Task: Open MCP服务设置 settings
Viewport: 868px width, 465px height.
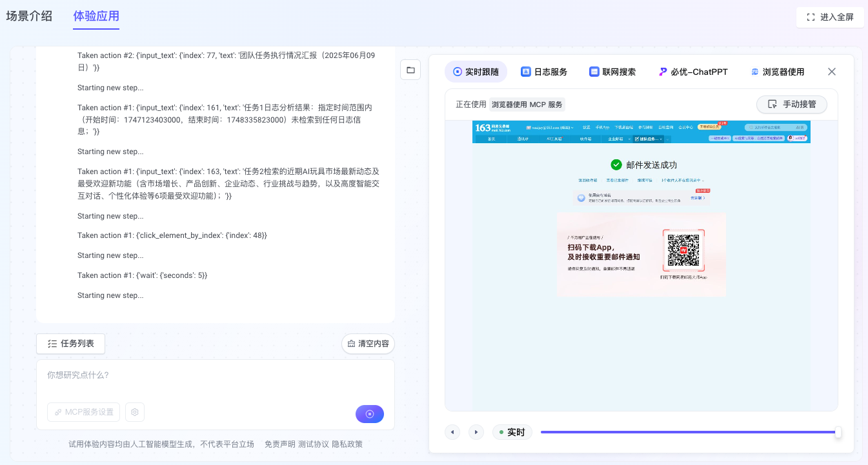Action: [84, 412]
